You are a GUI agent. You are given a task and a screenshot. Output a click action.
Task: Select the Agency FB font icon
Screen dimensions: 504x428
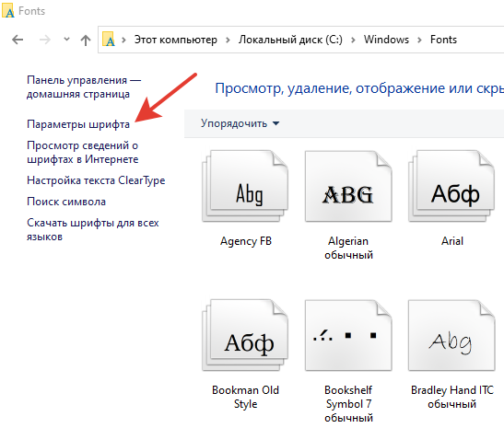245,186
